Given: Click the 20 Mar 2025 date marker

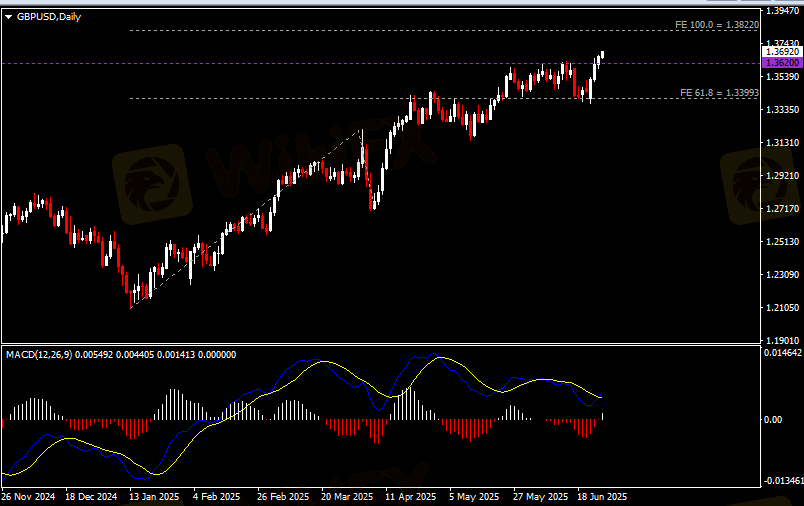Looking at the screenshot, I should (x=347, y=496).
